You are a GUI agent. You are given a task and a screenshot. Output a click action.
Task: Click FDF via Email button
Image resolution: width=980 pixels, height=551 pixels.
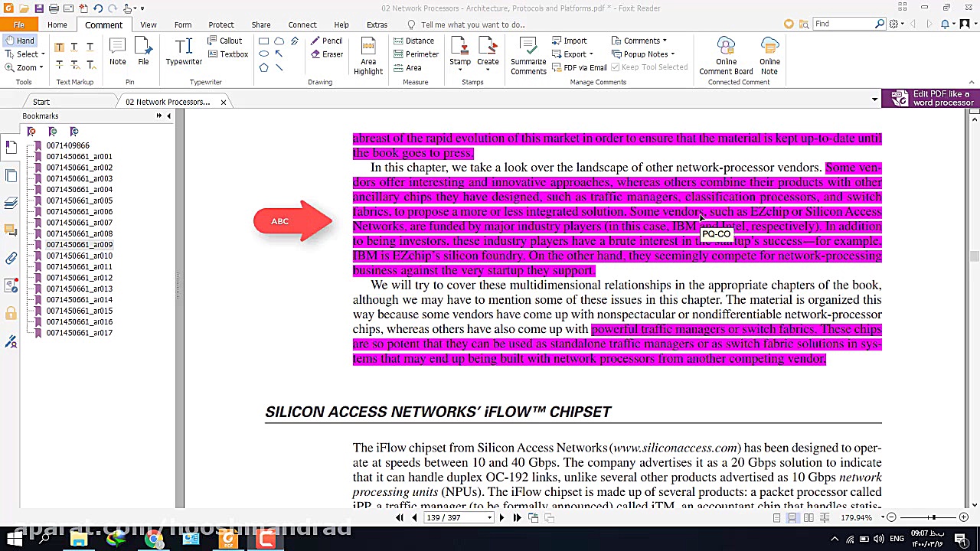579,67
